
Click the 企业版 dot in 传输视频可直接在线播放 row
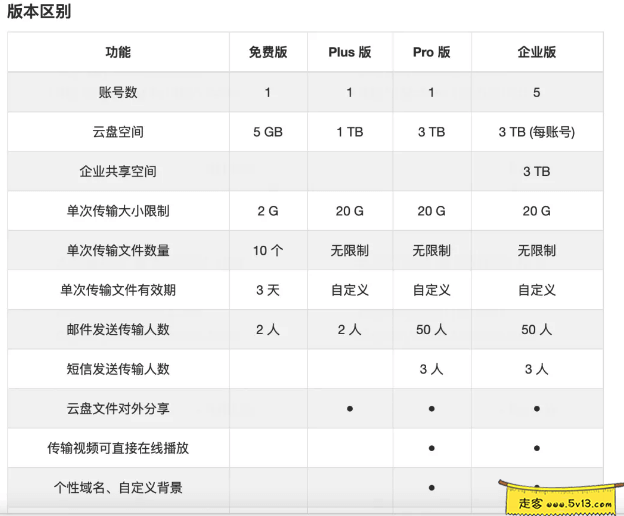(x=536, y=448)
